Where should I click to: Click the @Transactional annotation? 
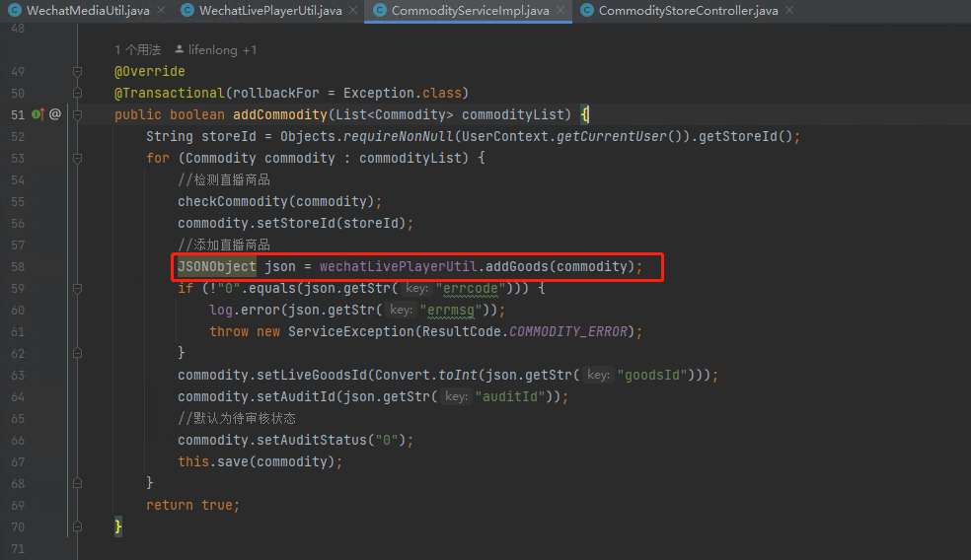click(x=169, y=93)
